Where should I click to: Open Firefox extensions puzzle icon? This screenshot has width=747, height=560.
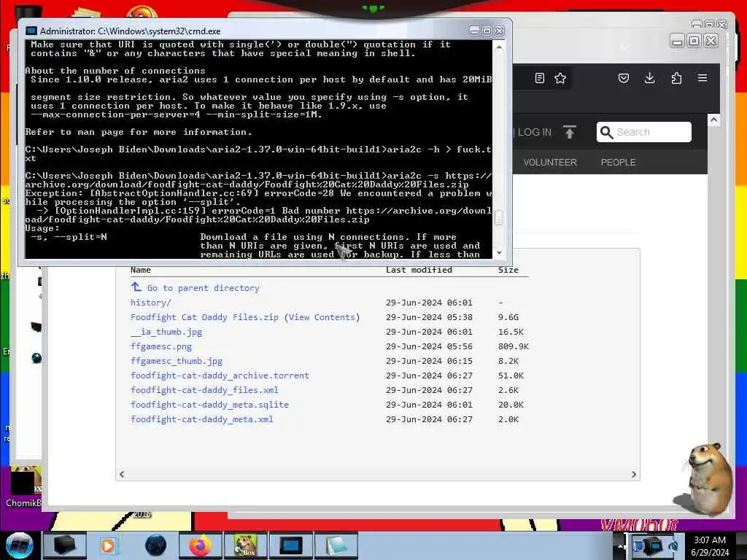(x=676, y=78)
